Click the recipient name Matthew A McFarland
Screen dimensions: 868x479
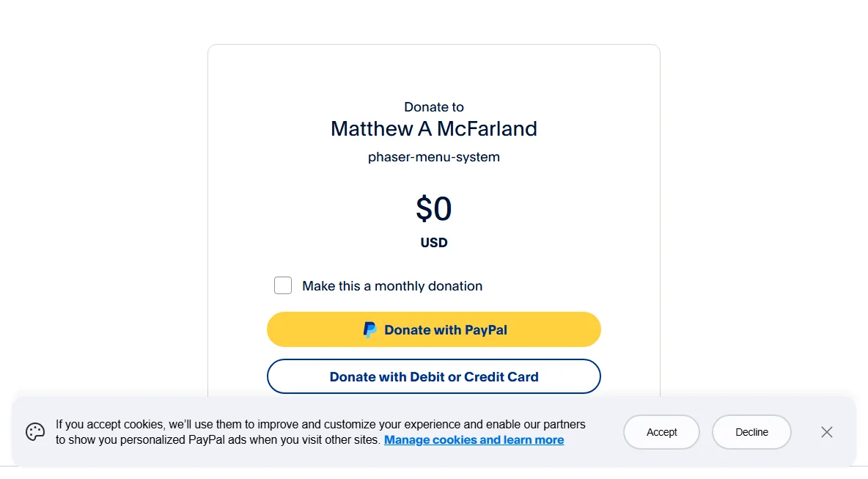[433, 128]
